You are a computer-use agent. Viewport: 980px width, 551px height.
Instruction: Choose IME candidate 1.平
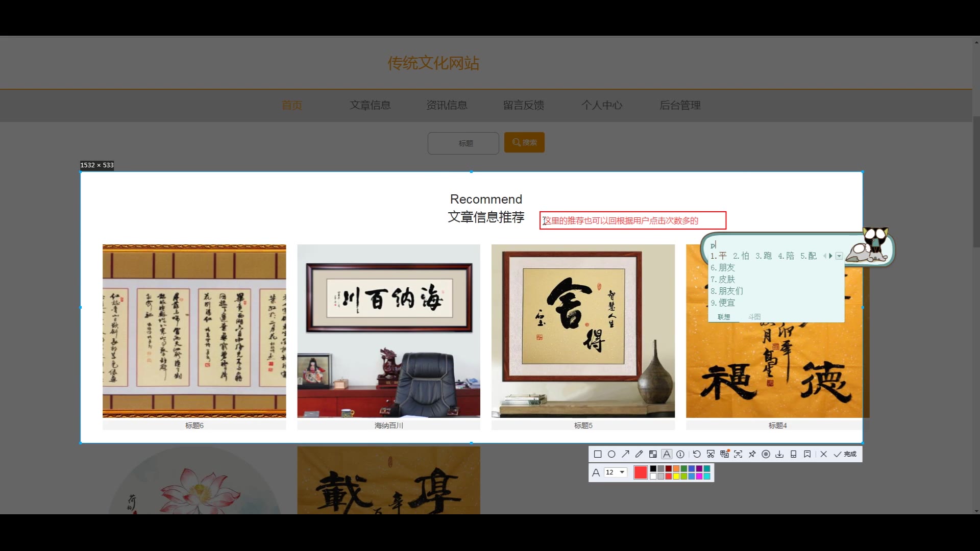719,256
